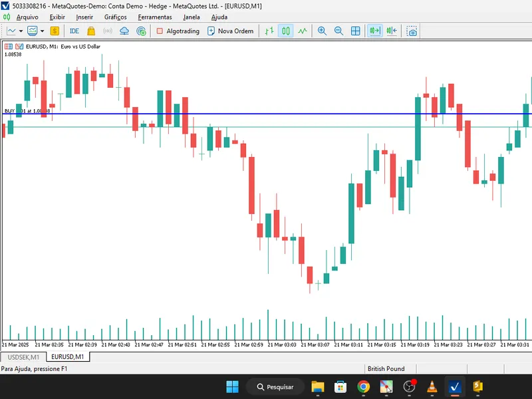Expand the line chart type dropdown arrow

(21, 31)
